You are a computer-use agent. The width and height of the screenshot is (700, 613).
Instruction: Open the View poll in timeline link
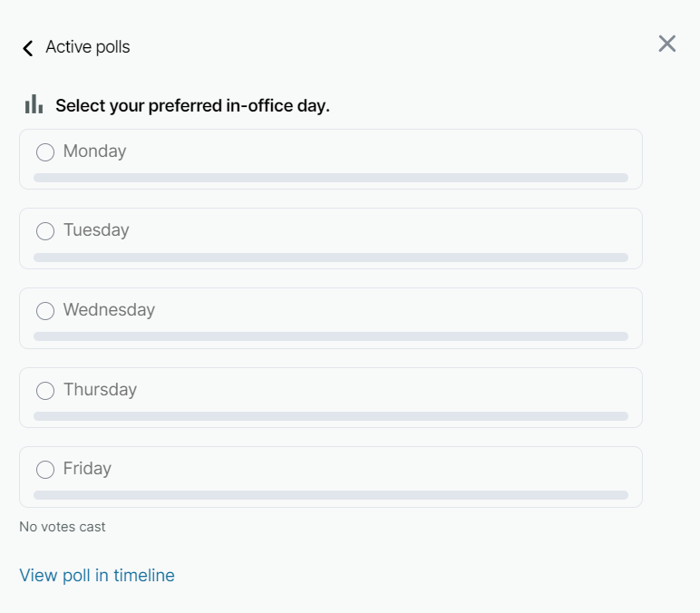click(x=97, y=575)
